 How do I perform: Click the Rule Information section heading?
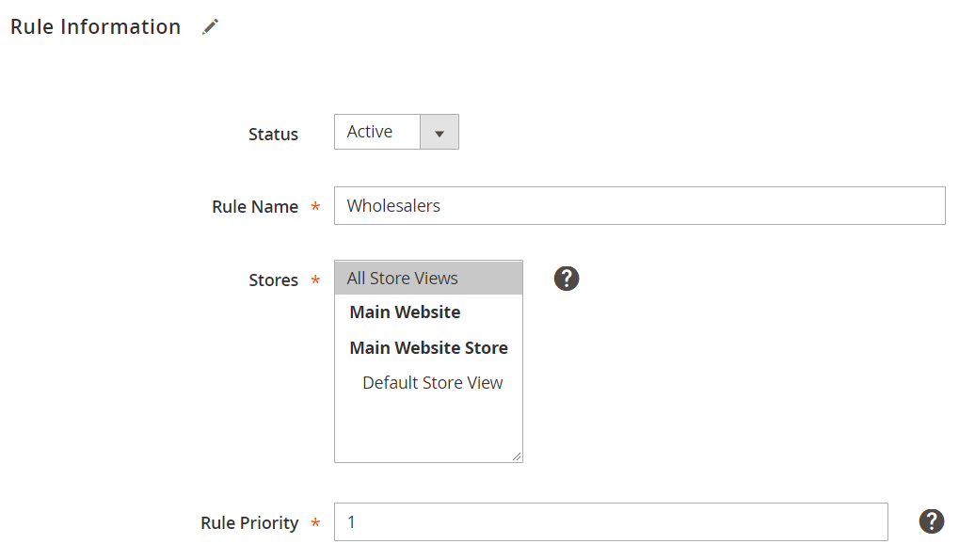point(95,27)
